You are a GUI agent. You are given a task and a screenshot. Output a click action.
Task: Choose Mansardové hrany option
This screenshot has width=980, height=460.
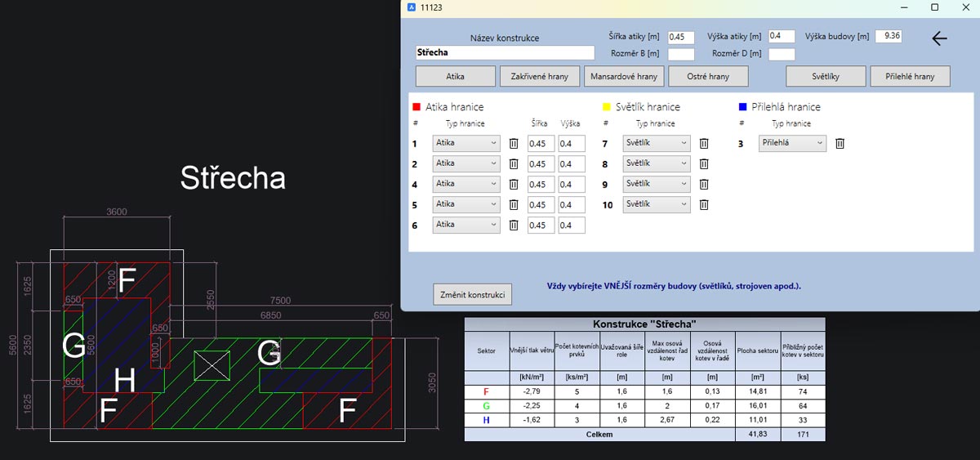tap(624, 76)
